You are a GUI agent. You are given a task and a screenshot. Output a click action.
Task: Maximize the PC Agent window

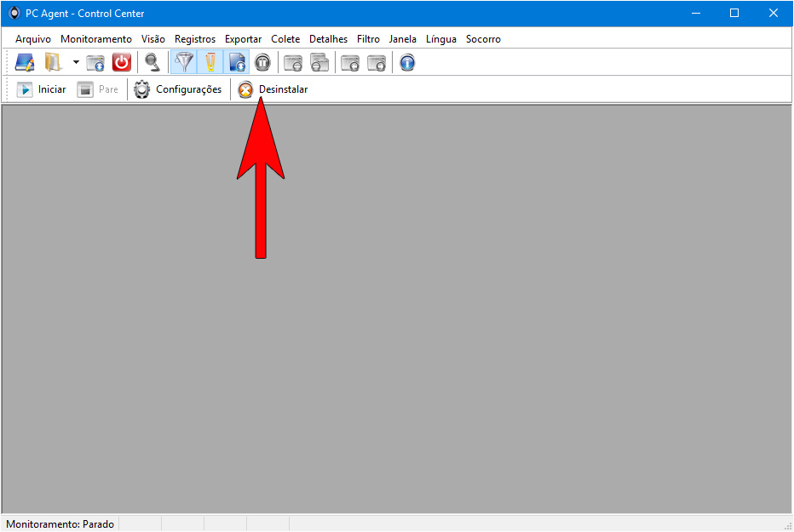pos(734,13)
